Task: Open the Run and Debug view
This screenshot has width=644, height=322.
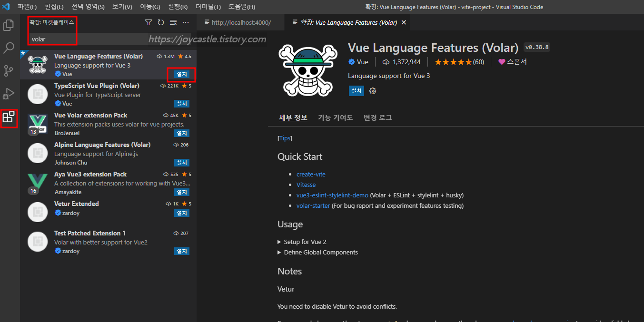Action: pyautogui.click(x=9, y=94)
